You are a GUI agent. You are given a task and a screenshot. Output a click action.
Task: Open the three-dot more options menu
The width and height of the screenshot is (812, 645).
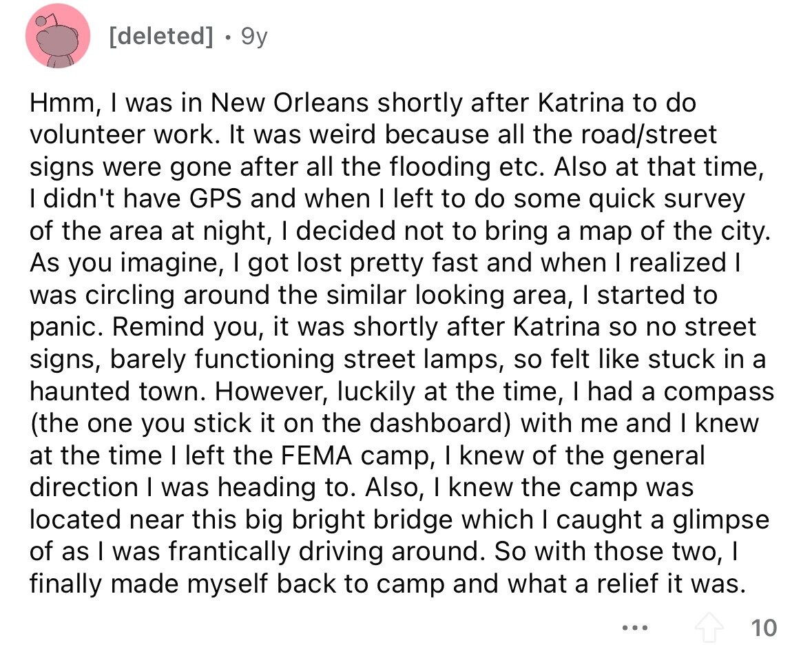(x=636, y=628)
